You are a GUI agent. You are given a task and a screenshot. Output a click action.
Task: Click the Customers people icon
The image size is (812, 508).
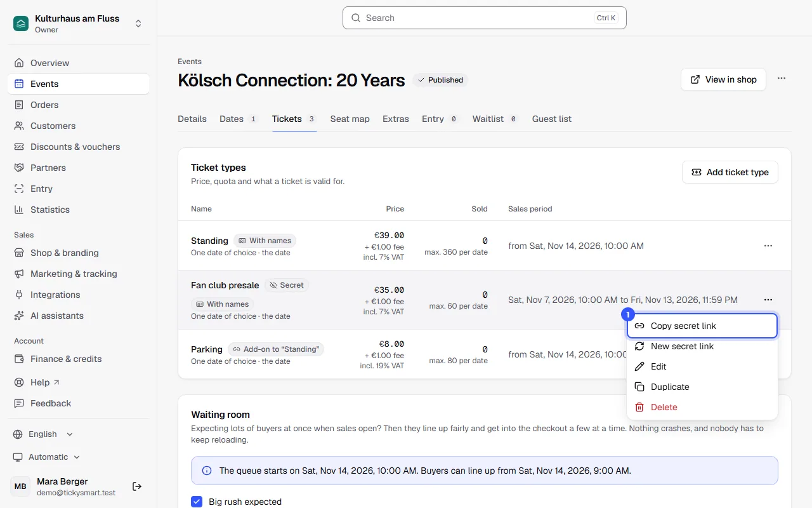point(19,126)
